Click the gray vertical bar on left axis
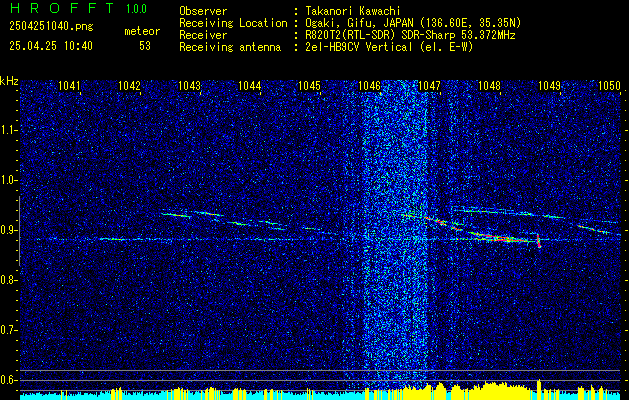 click(x=20, y=231)
